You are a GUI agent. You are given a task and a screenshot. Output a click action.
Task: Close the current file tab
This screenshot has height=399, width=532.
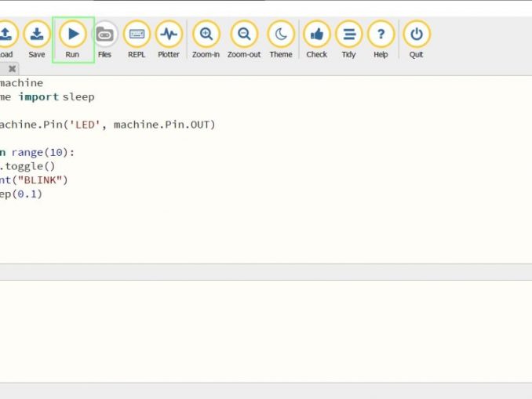click(13, 69)
